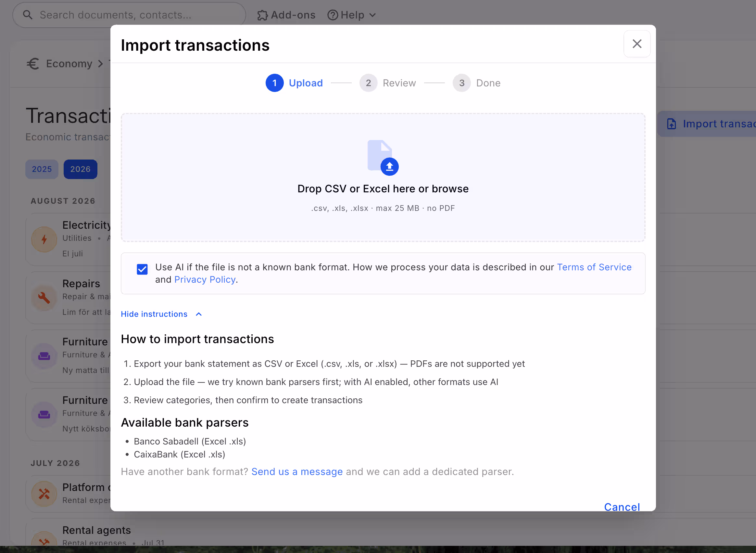
Task: Click the AUGUST 2026 section heading
Action: point(63,201)
